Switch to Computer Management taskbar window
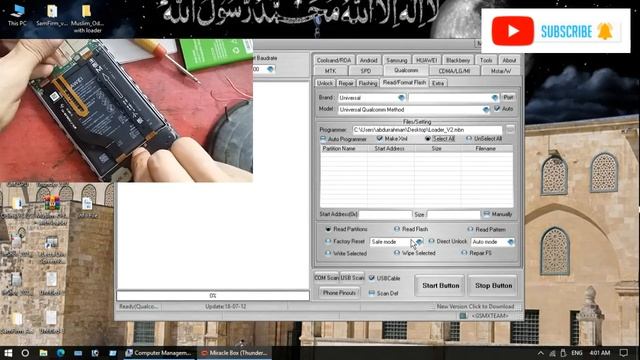This screenshot has height=360, width=640. tap(158, 353)
